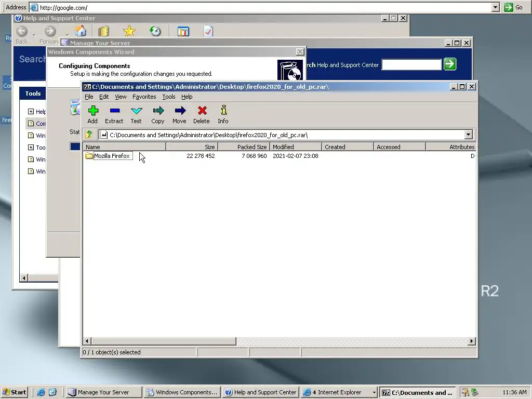Click the 2021-02-07 23:08 modified date
Image resolution: width=532 pixels, height=399 pixels.
click(296, 156)
